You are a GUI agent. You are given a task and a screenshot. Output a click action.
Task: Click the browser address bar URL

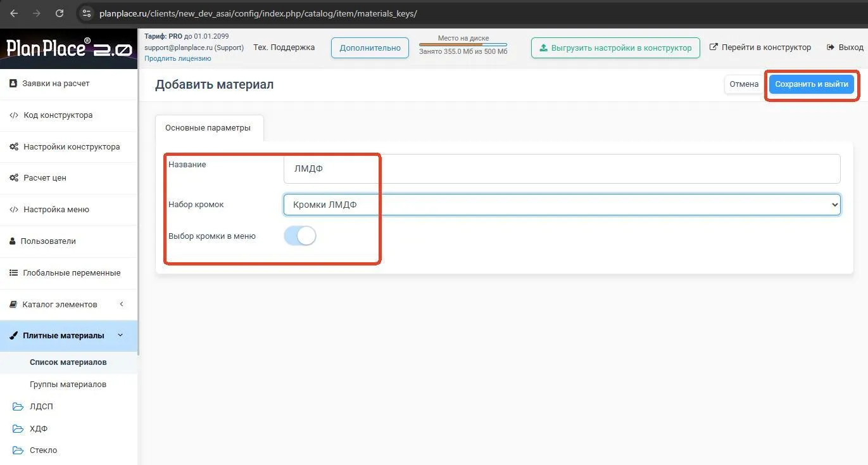click(258, 13)
